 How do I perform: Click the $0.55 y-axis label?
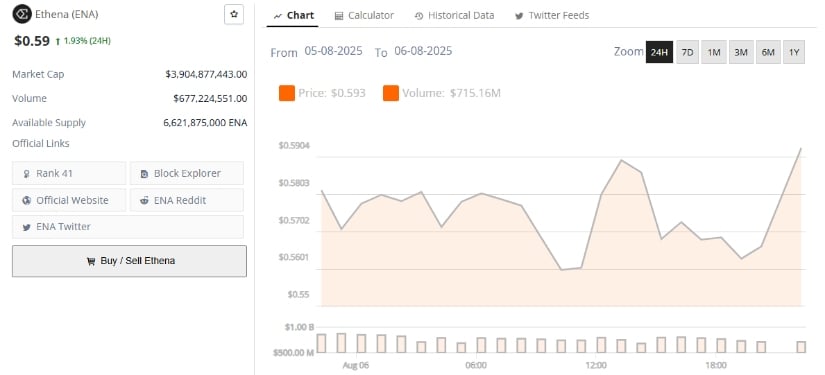298,295
